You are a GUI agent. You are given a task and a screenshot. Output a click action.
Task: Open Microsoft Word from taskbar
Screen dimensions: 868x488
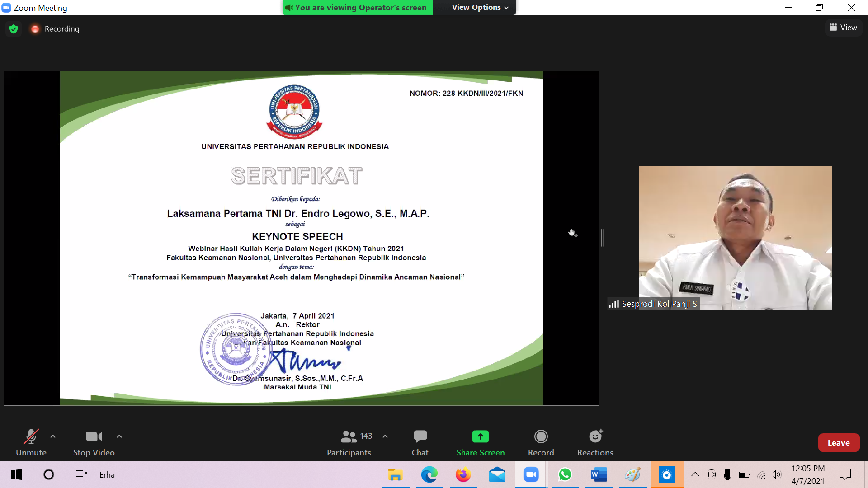tap(599, 474)
